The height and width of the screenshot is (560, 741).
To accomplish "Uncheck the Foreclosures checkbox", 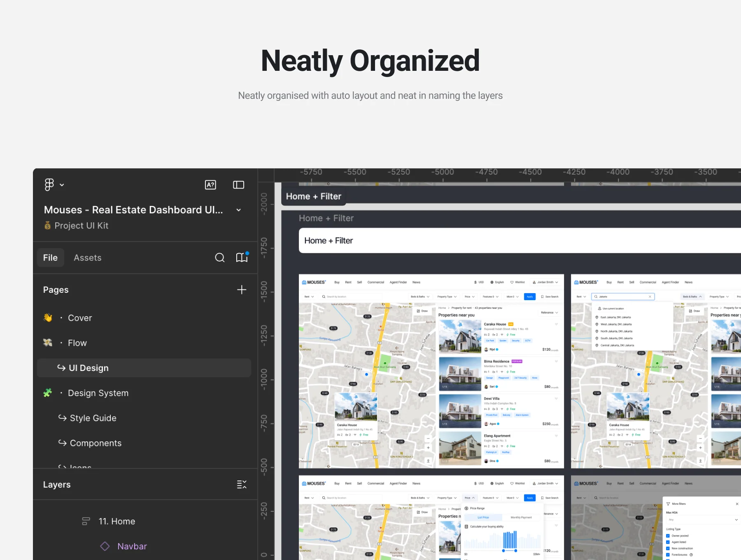I will 668,555.
